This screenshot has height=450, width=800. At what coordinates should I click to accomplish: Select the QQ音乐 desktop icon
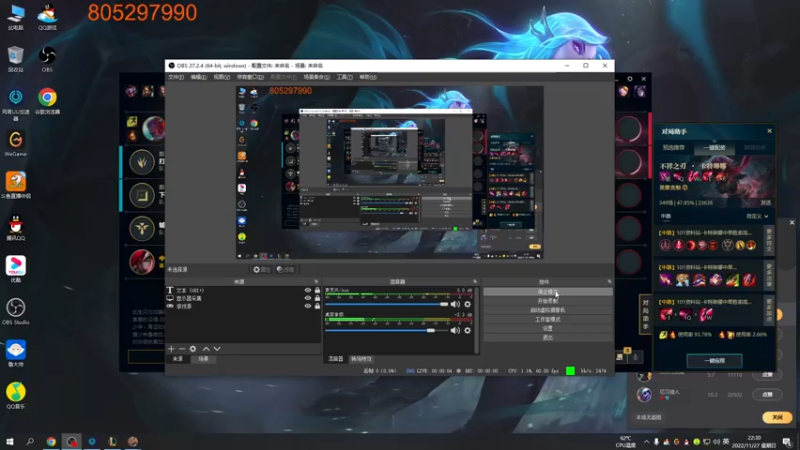click(16, 396)
